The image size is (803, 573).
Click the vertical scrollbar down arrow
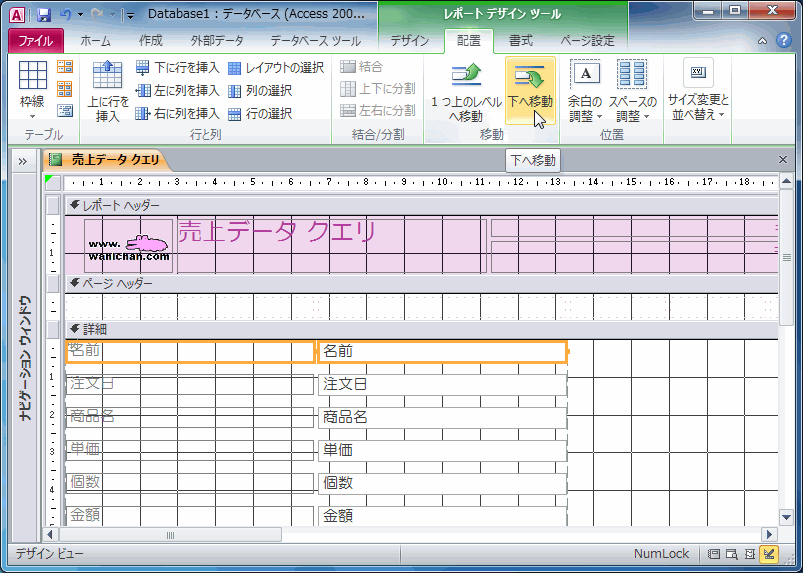click(x=786, y=517)
